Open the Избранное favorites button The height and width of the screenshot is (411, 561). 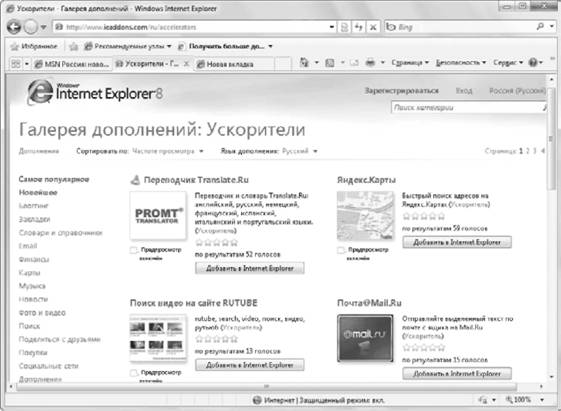[34, 46]
